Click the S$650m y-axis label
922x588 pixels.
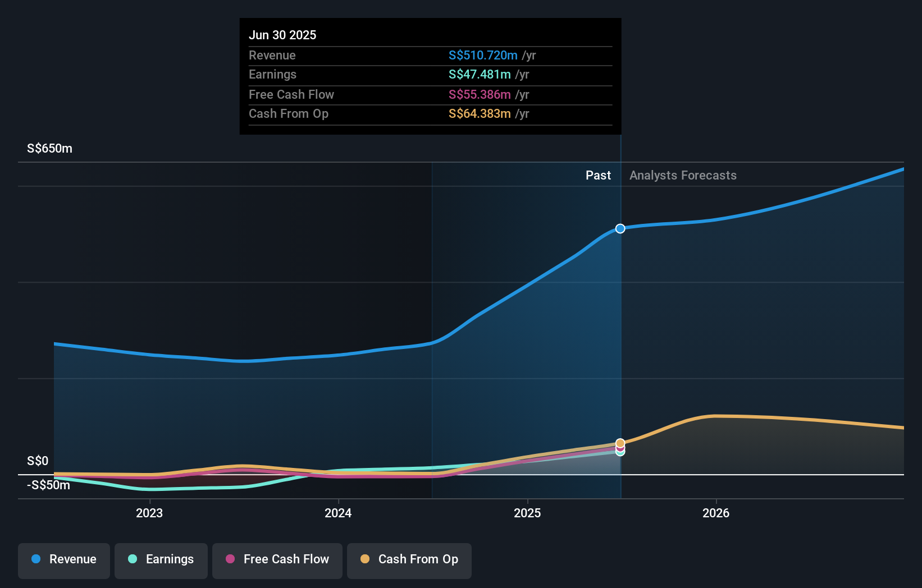tap(49, 149)
